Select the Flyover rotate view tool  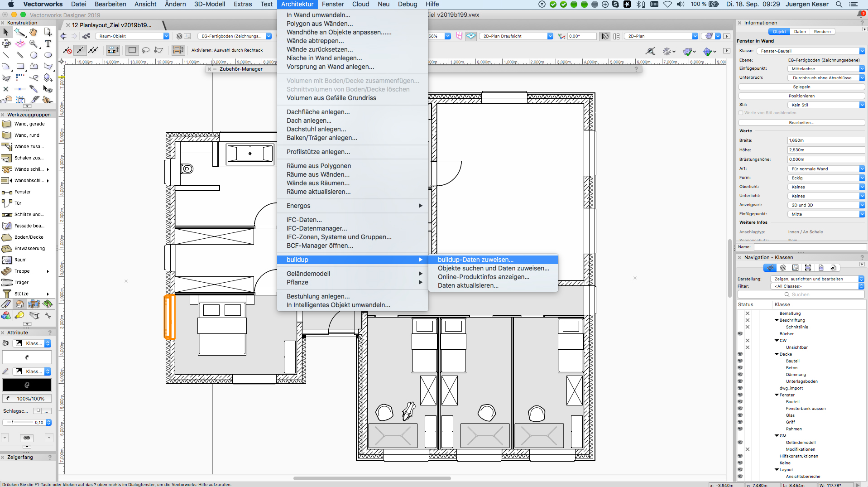pyautogui.click(x=6, y=43)
